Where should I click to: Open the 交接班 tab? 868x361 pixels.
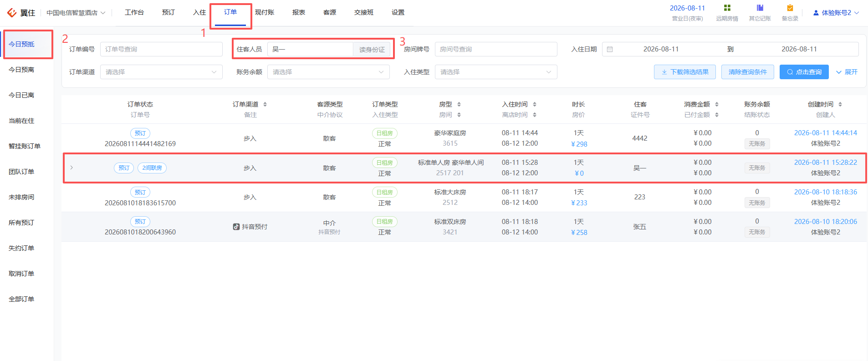(364, 12)
